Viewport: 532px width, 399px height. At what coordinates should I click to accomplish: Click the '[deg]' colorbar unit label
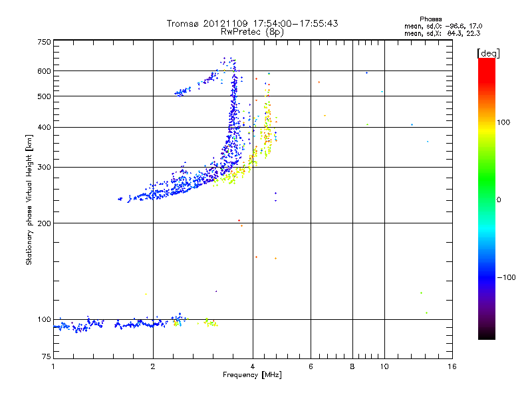(488, 54)
